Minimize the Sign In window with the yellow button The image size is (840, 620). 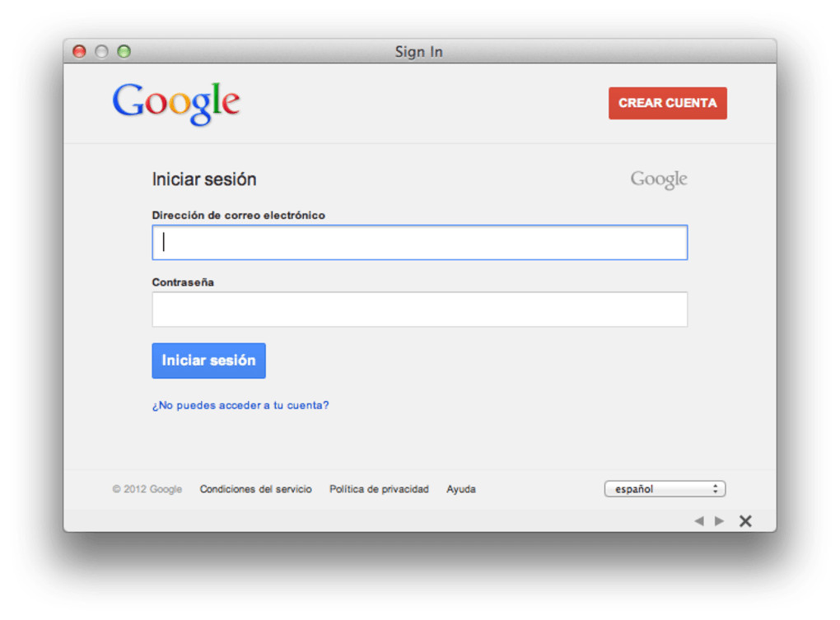101,52
